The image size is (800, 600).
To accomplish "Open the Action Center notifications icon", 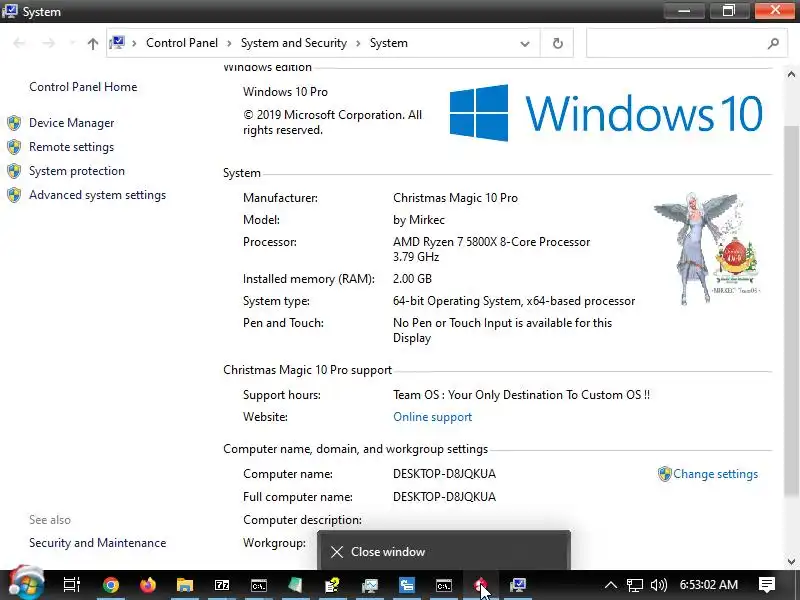I will pos(766,585).
